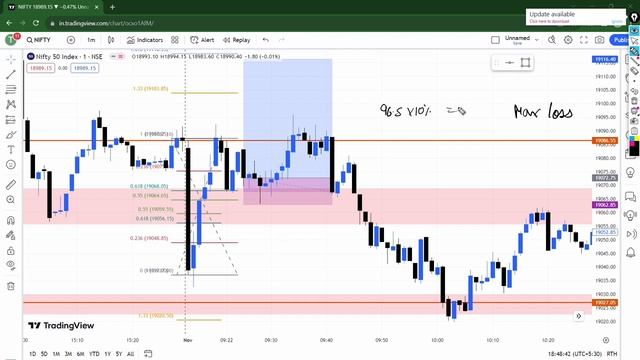Screen dimensions: 640x360
Task: Activate the zoom-in magnifier tool
Action: (11, 200)
